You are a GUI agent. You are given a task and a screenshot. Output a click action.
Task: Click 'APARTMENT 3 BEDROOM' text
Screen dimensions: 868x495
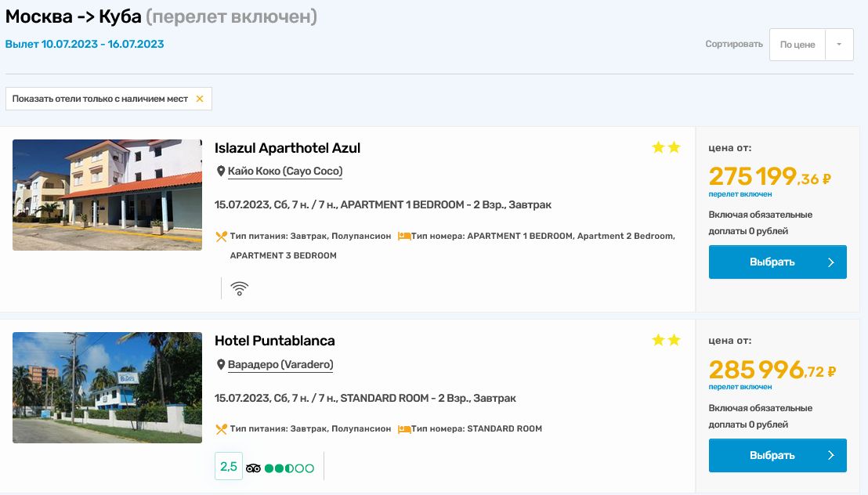pyautogui.click(x=284, y=255)
